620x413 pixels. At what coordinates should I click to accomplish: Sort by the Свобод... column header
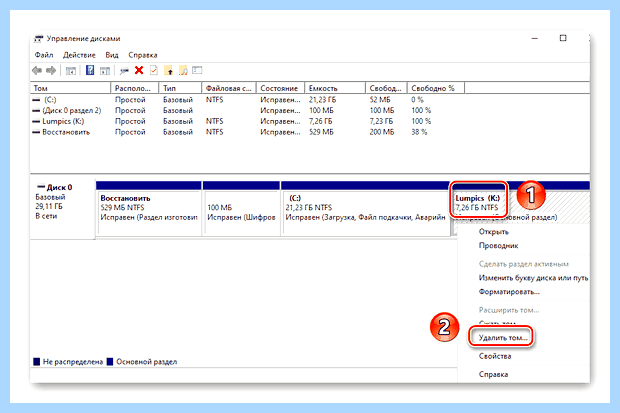(386, 88)
